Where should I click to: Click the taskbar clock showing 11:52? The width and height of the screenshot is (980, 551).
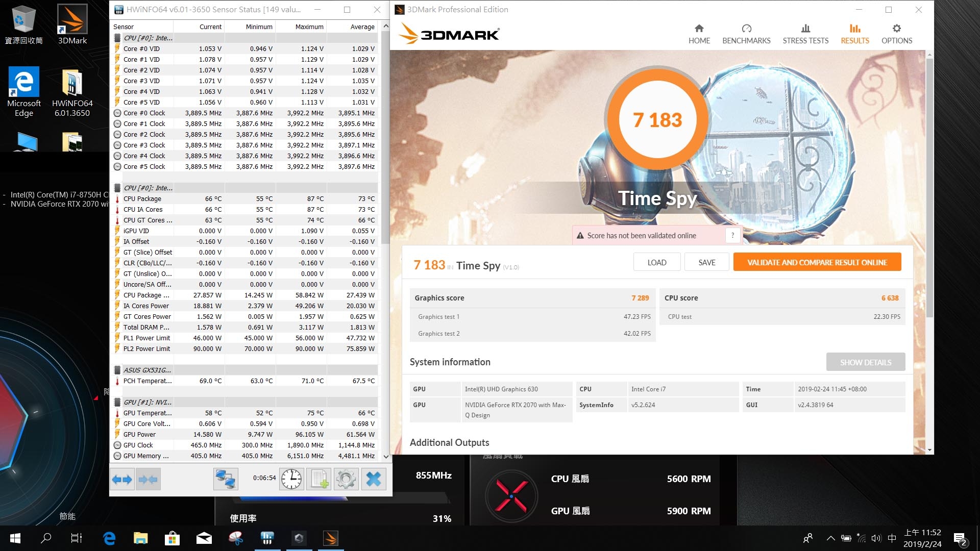[922, 538]
